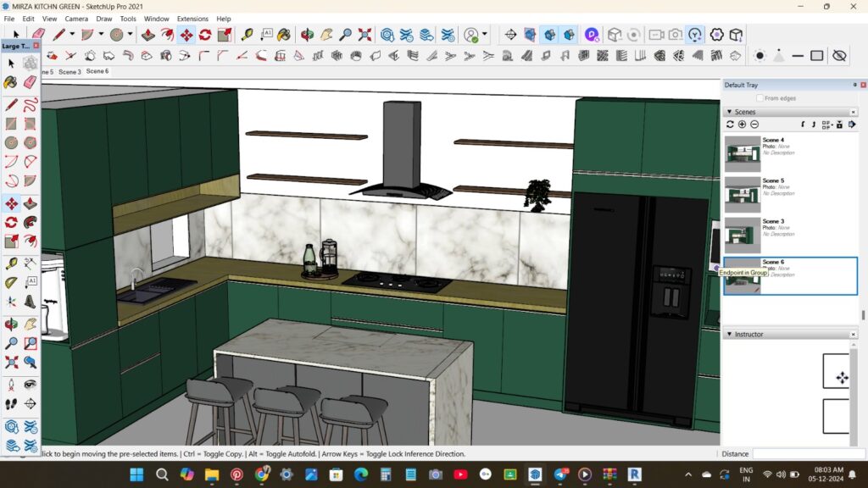Open the scenes view options dropdown
The image size is (868, 488).
(x=826, y=125)
